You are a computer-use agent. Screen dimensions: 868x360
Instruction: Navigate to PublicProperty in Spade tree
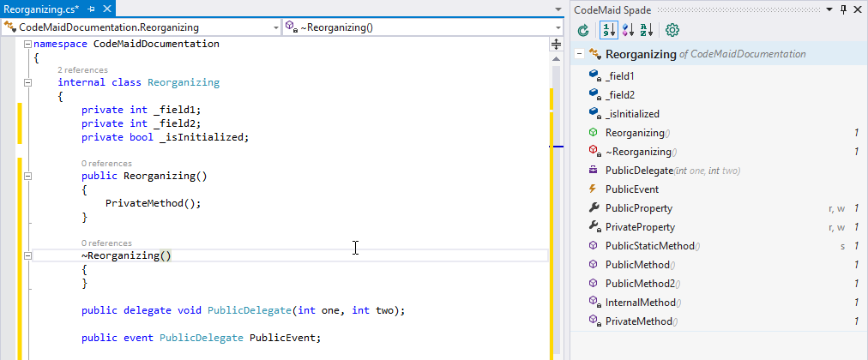point(639,208)
